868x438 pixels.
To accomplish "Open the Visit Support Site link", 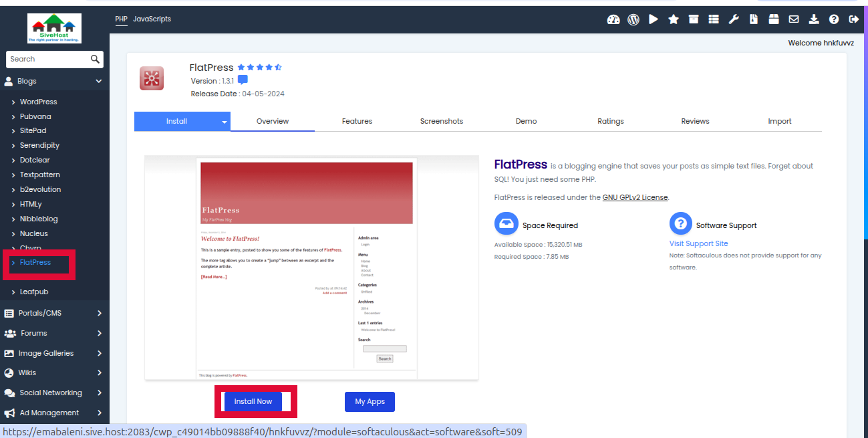I will [699, 243].
